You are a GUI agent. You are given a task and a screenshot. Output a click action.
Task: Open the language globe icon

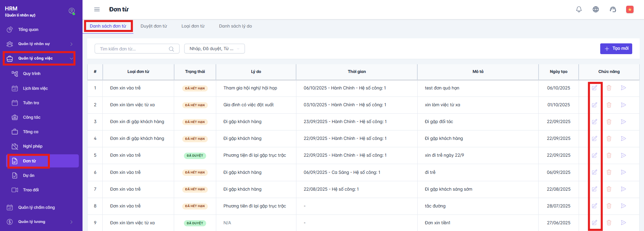595,9
